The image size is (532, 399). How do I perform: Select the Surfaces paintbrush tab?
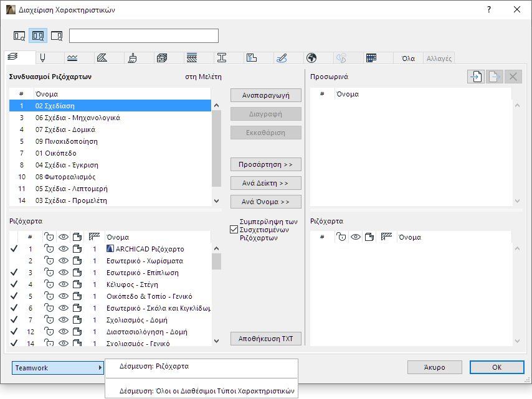click(x=133, y=58)
